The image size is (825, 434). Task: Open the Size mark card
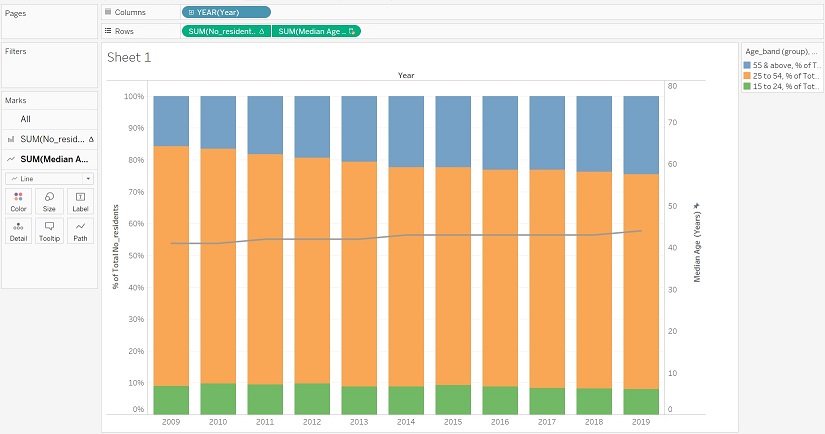(49, 201)
